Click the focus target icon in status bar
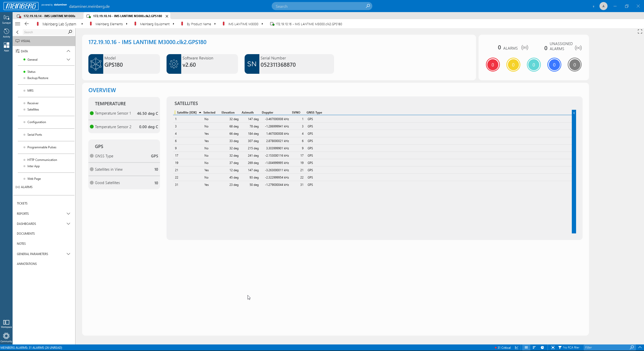This screenshot has width=644, height=351. point(553,347)
